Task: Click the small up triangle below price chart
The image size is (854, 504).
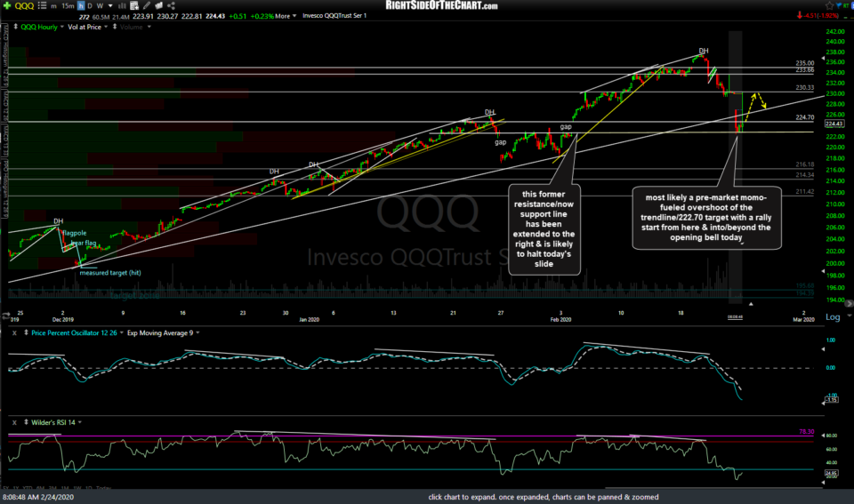Action: (x=751, y=304)
